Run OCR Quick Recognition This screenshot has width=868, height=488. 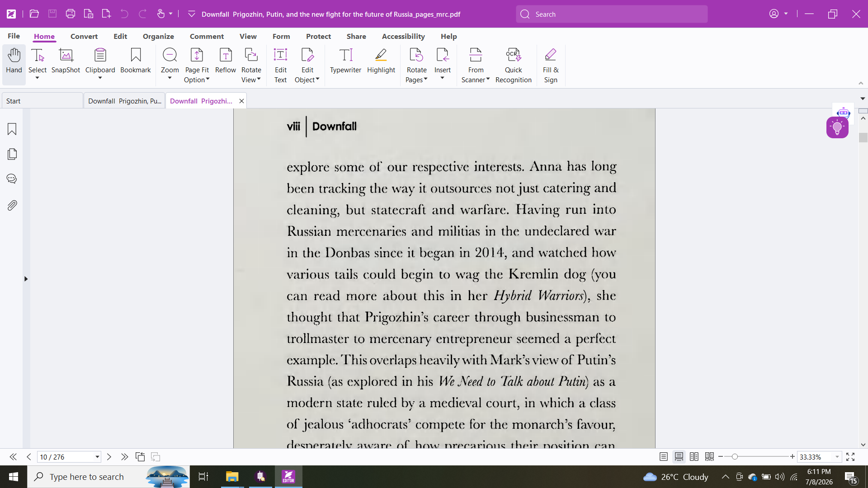click(x=513, y=66)
